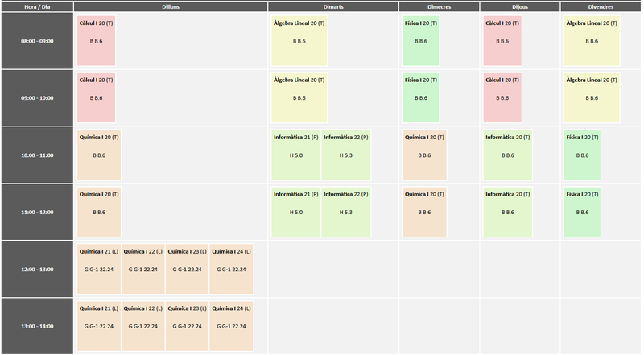Select the Dijous day header
The width and height of the screenshot is (644, 355).
[x=520, y=6]
